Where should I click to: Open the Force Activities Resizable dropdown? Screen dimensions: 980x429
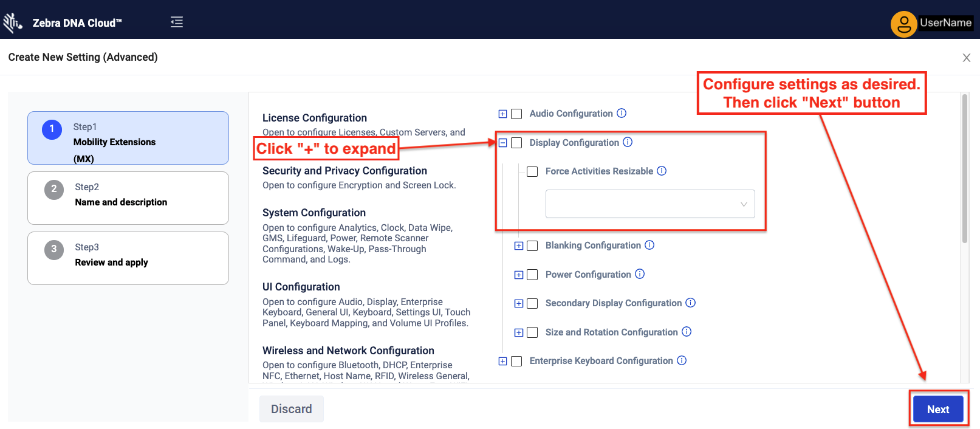click(x=649, y=204)
